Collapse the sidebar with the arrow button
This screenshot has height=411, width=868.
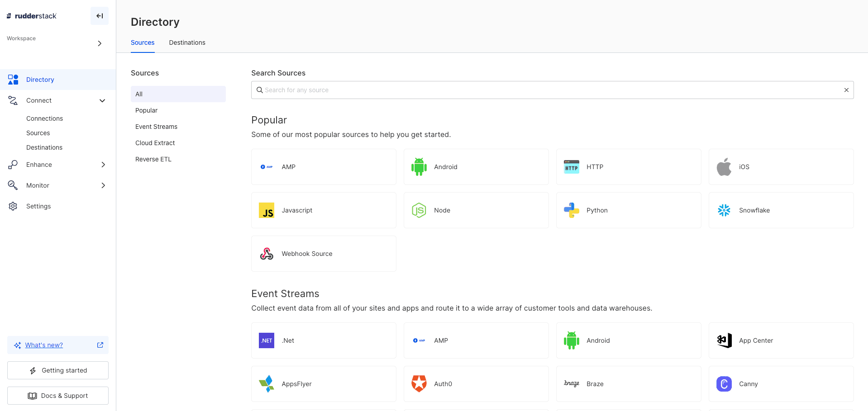tap(99, 15)
